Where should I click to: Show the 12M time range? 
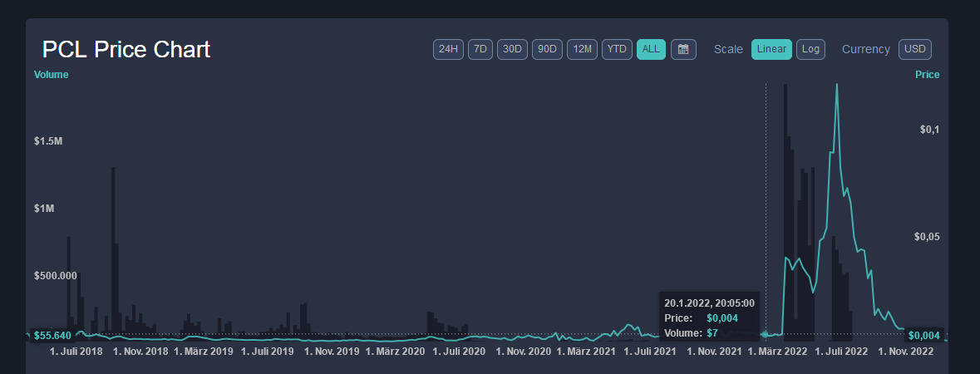pos(582,49)
